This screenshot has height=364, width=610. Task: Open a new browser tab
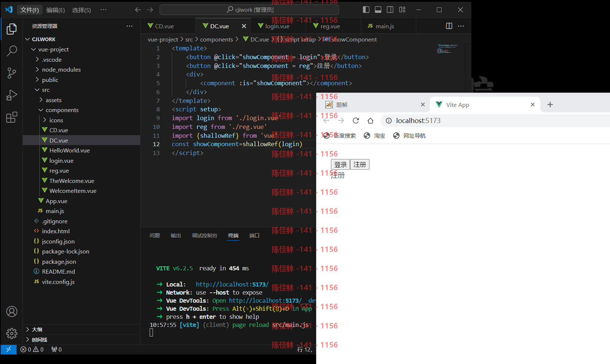[x=550, y=105]
